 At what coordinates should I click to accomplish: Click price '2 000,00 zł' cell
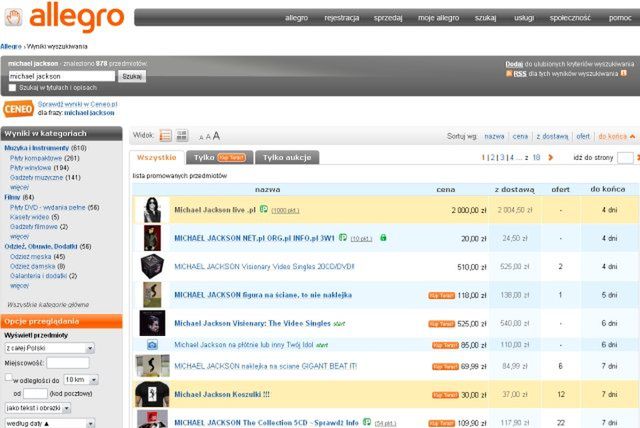tap(469, 210)
